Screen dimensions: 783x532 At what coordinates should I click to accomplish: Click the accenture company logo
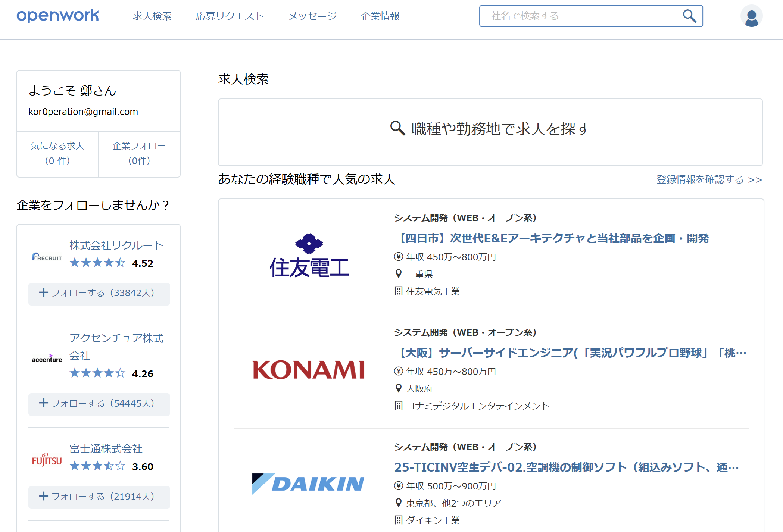[x=47, y=359]
